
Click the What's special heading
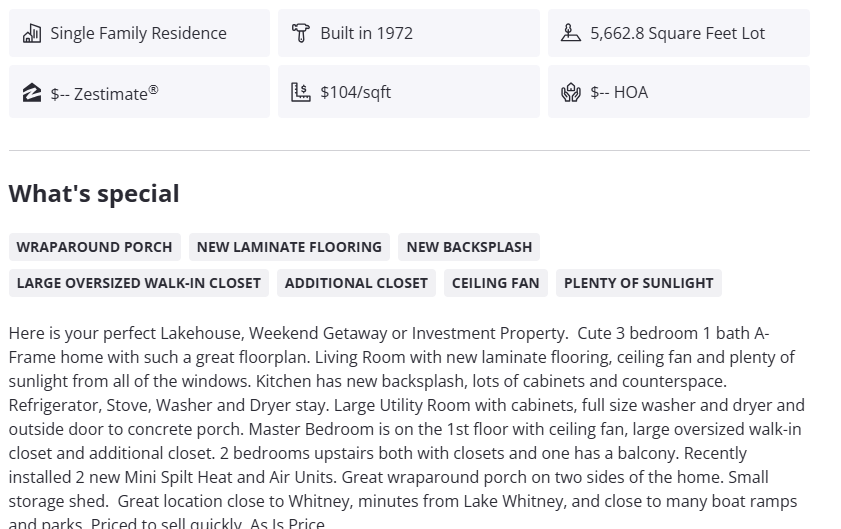(x=94, y=194)
